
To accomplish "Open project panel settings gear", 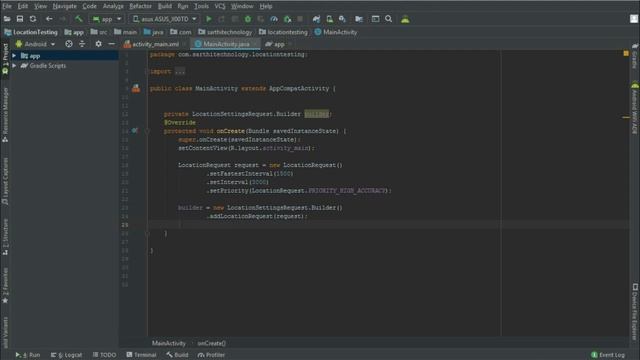I will pos(98,44).
